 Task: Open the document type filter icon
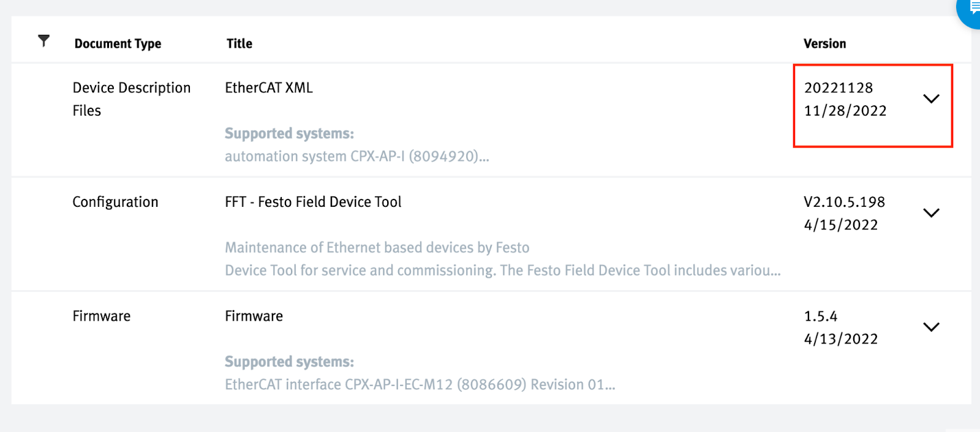pos(43,41)
